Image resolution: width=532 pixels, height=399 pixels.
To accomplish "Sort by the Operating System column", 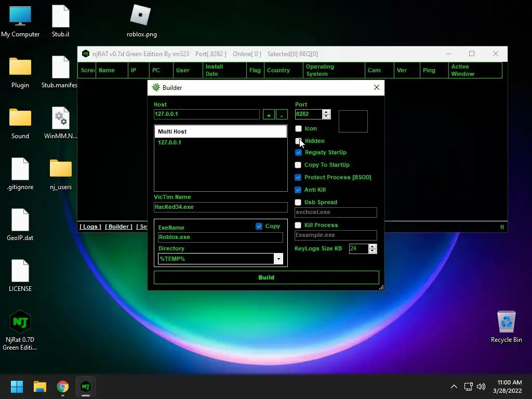I will pyautogui.click(x=334, y=70).
